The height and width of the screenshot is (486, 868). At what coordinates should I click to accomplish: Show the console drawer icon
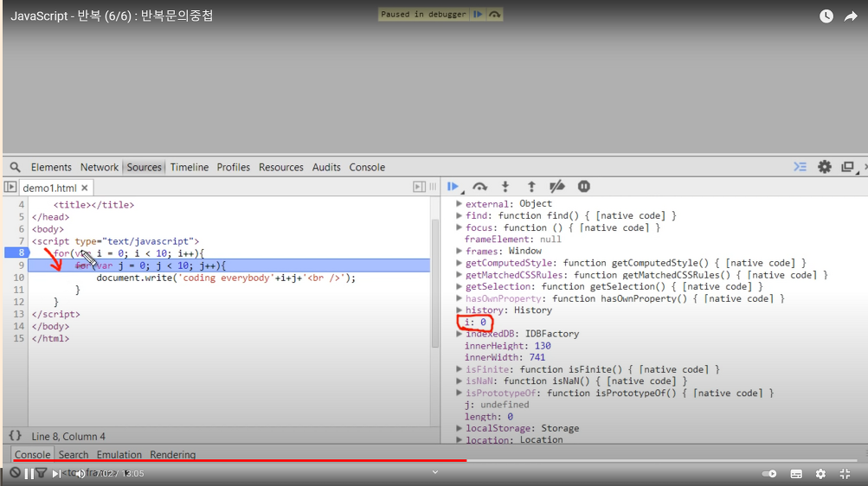(800, 166)
